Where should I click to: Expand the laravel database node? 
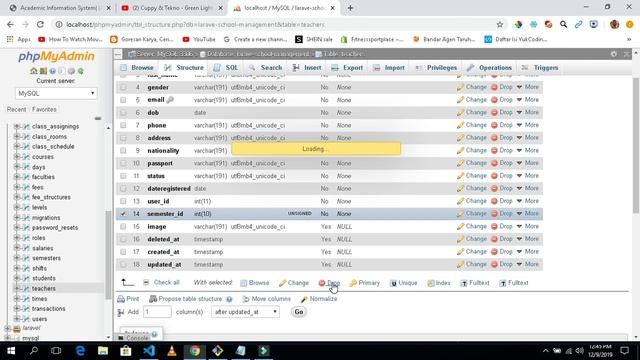[x=8, y=328]
